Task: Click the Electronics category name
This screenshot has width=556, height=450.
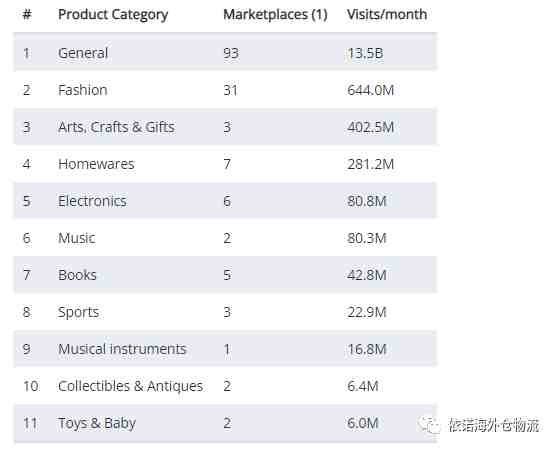Action: point(92,201)
